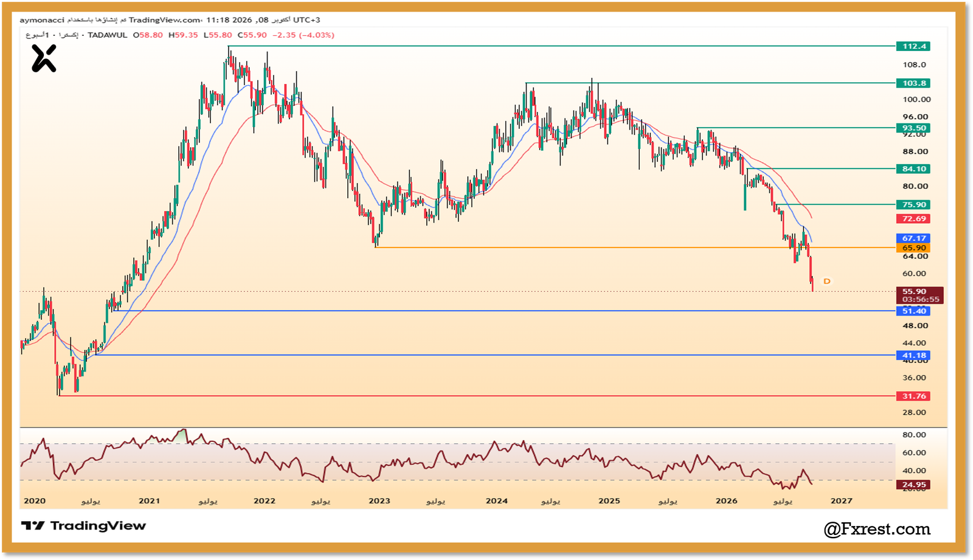973x560 pixels.
Task: Click the 108.0 value on the price axis
Action: click(x=915, y=65)
